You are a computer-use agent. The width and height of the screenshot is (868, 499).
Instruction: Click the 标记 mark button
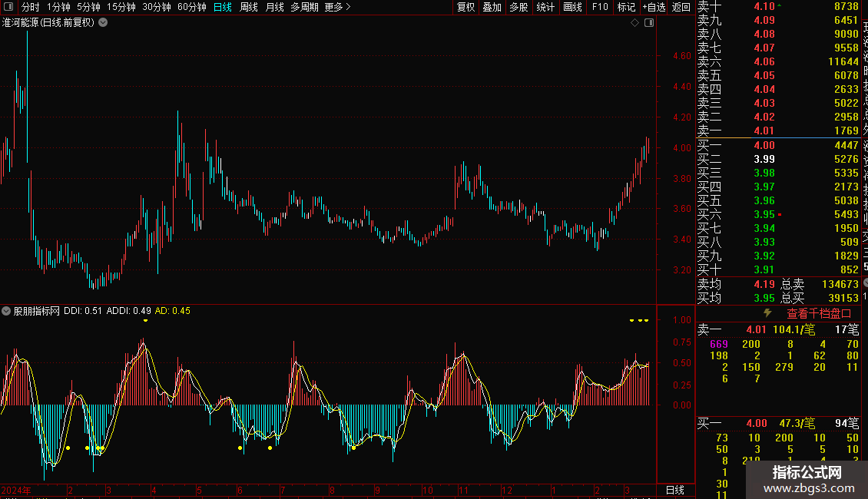(626, 7)
